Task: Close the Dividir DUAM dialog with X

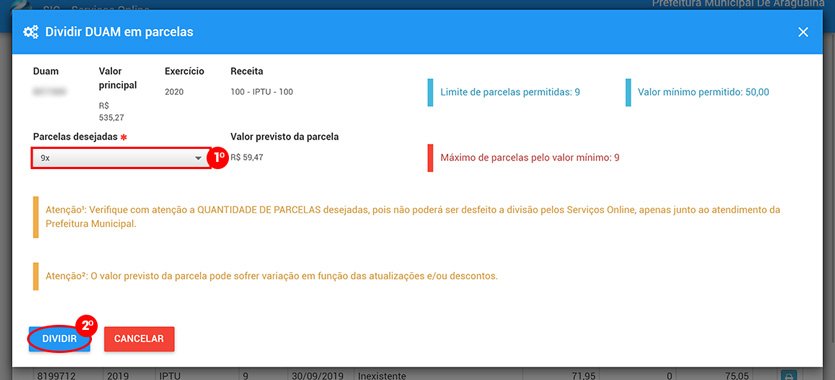Action: tap(803, 32)
